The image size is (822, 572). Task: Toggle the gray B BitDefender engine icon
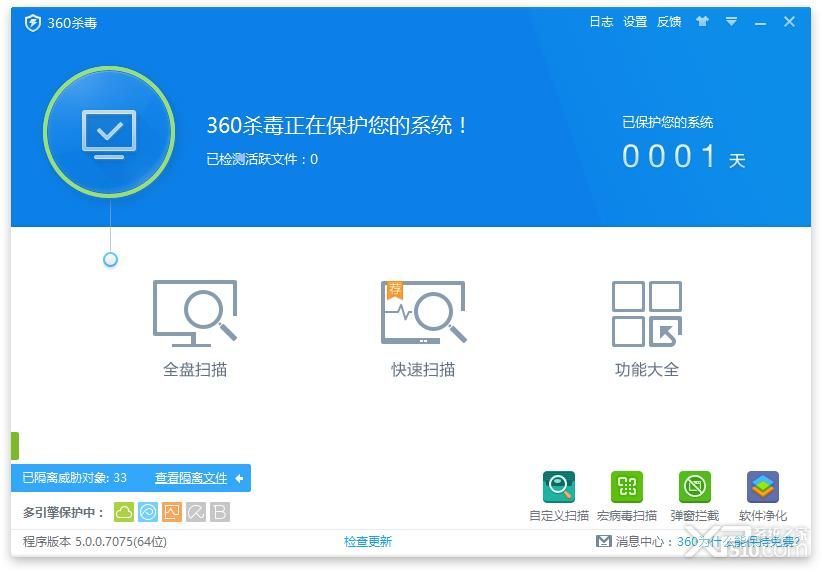(x=220, y=512)
